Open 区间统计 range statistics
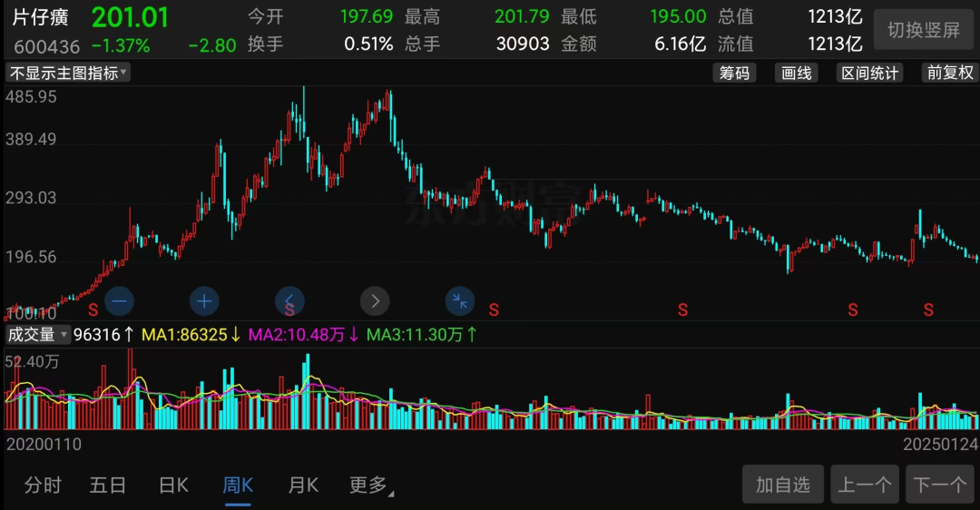 tap(869, 74)
